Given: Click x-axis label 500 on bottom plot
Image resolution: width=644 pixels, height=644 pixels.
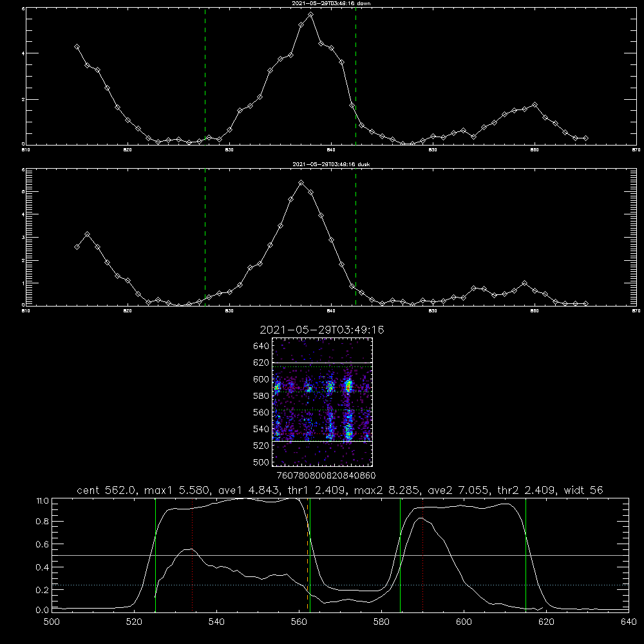Looking at the screenshot, I should tap(52, 622).
